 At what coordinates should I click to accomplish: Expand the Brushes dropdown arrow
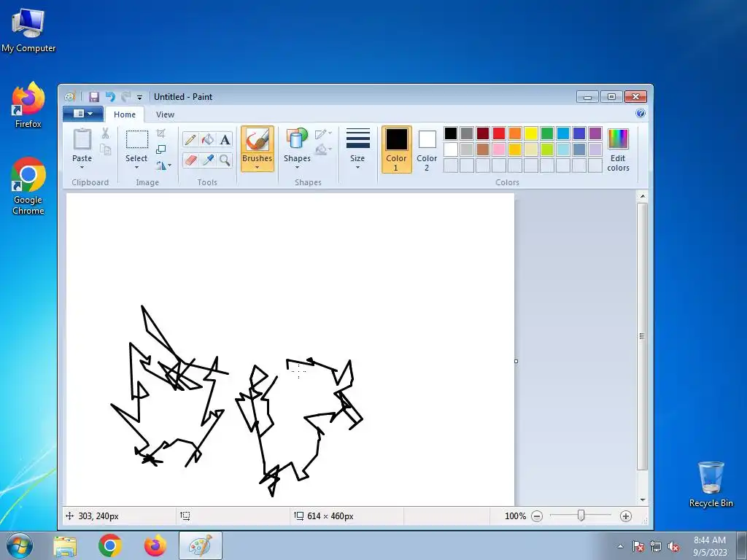click(258, 168)
